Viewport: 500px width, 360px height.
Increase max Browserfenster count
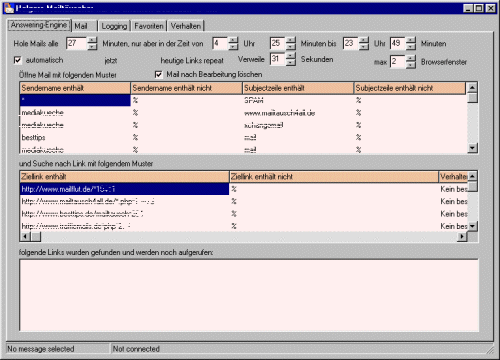(411, 58)
